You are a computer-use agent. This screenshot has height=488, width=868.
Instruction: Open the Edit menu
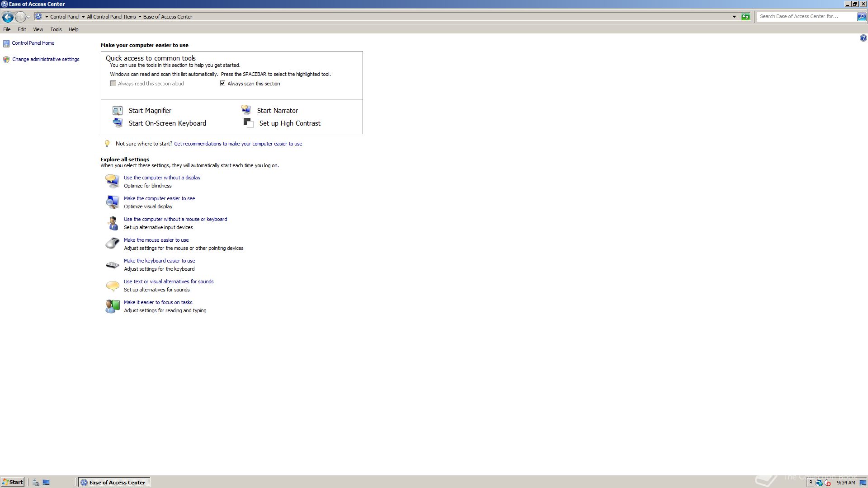point(22,29)
